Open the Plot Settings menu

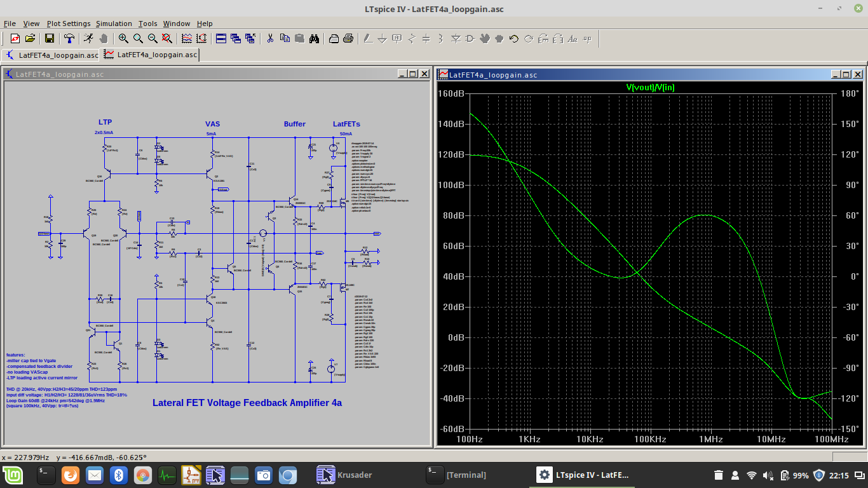pyautogui.click(x=69, y=24)
